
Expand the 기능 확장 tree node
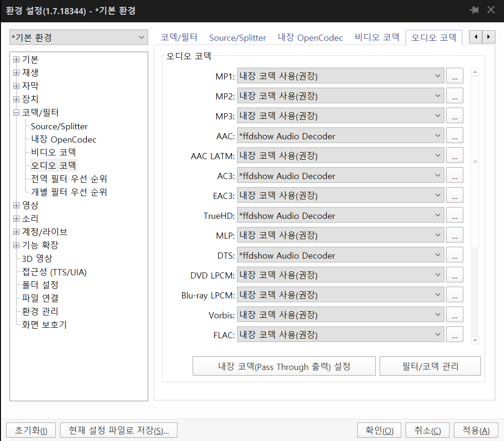(17, 245)
